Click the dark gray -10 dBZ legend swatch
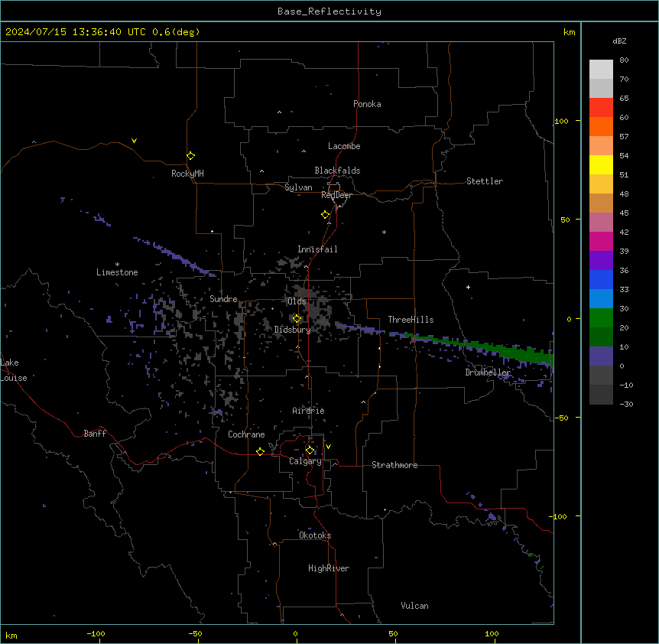The height and width of the screenshot is (644, 659). click(x=601, y=395)
